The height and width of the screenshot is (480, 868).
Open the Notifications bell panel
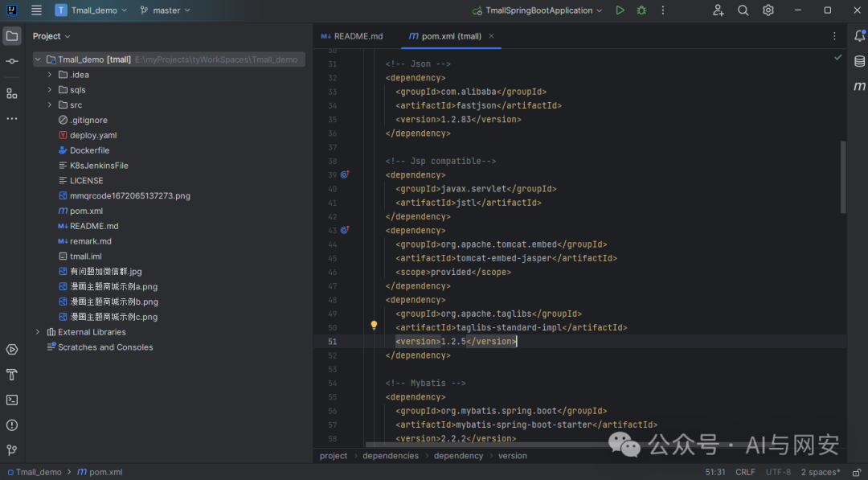[x=859, y=36]
